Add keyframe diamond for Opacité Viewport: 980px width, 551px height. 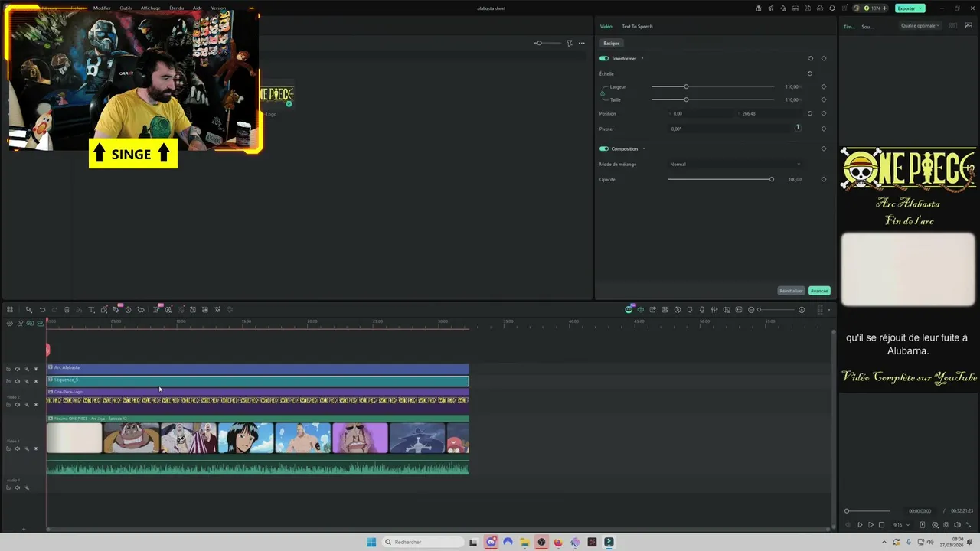click(x=824, y=179)
